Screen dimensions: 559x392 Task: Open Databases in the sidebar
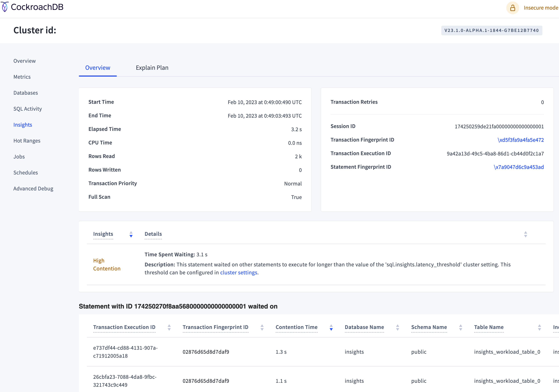tap(26, 93)
